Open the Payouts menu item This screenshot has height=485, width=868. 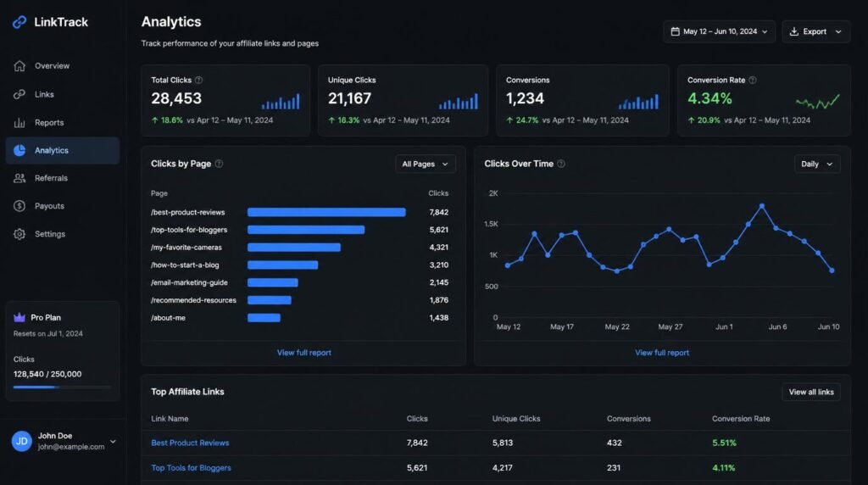[x=63, y=206]
